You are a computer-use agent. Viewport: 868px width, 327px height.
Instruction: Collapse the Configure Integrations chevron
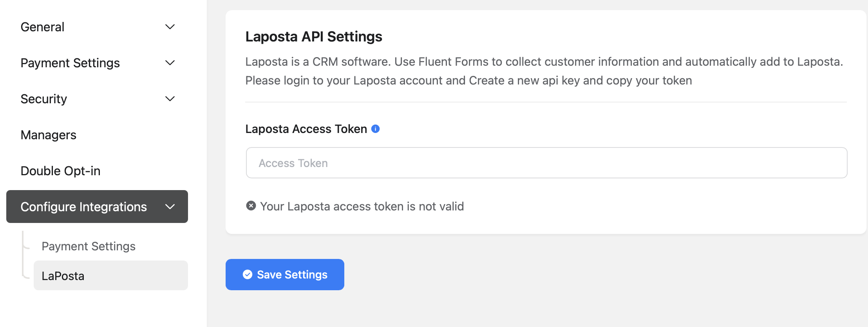click(170, 207)
